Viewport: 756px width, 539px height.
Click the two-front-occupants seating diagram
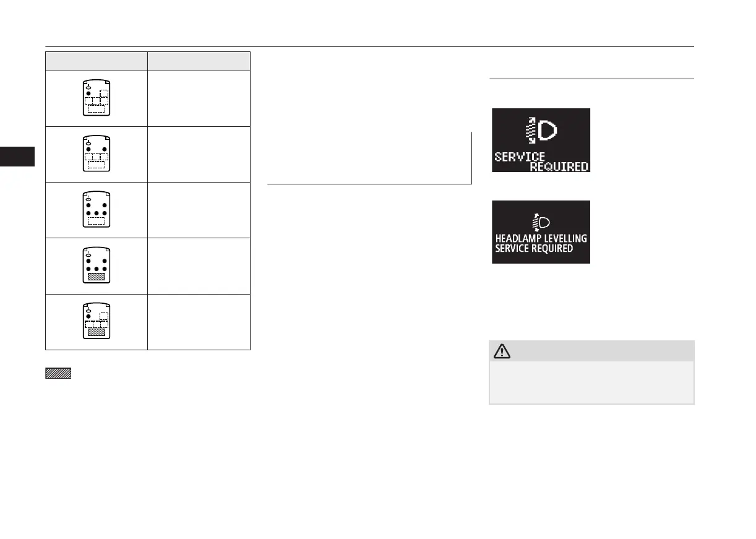click(96, 154)
